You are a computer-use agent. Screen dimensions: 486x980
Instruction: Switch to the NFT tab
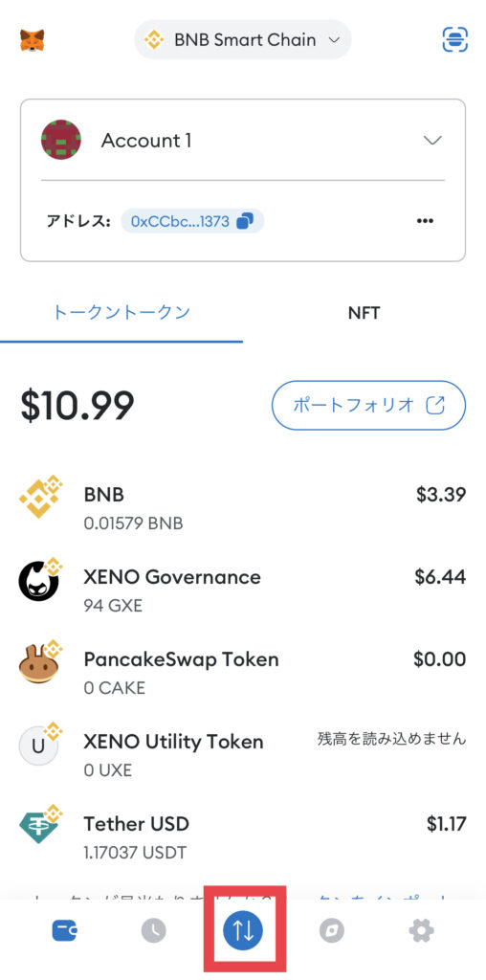[364, 313]
